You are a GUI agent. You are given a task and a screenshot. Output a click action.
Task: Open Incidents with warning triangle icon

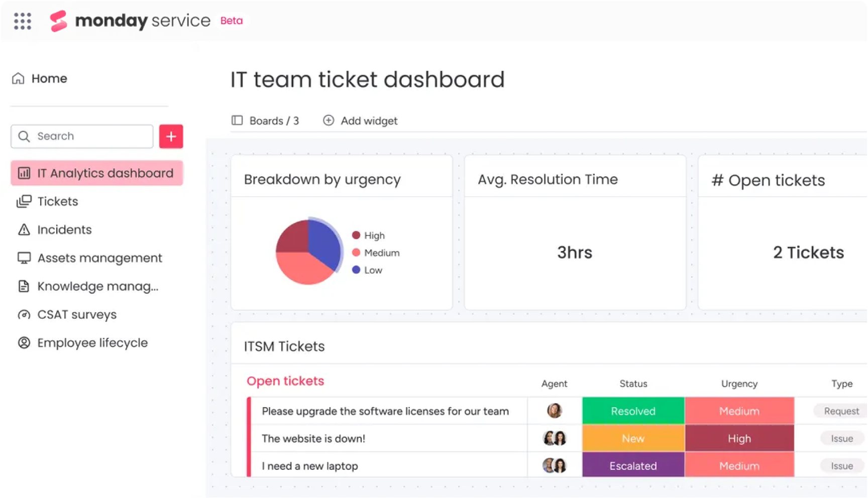(24, 230)
